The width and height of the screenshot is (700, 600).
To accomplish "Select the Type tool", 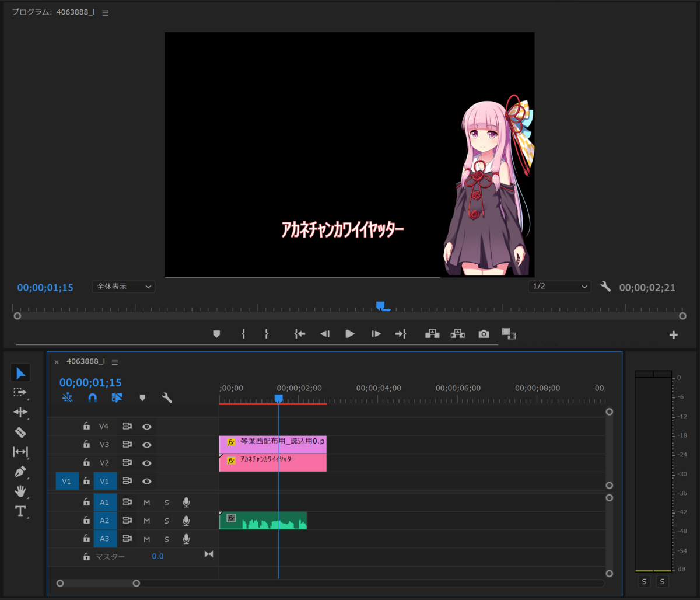I will tap(20, 511).
